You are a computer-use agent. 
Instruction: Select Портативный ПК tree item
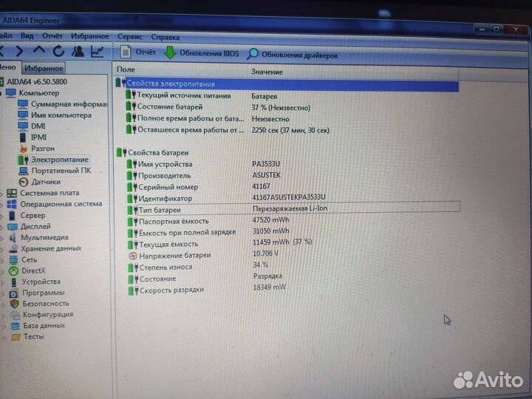(x=55, y=171)
